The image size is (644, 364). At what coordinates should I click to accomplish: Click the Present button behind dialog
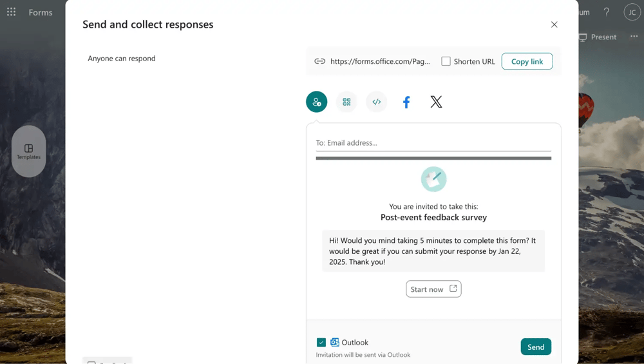598,37
